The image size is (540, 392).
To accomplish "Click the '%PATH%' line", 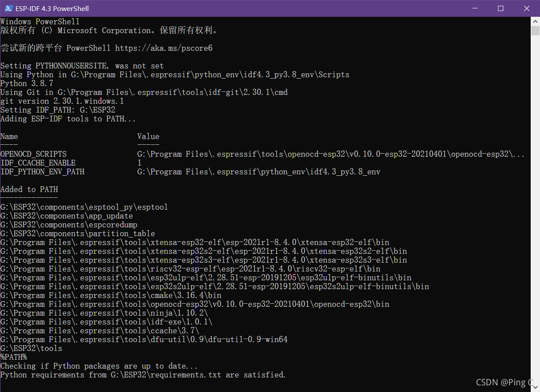I will coord(14,357).
